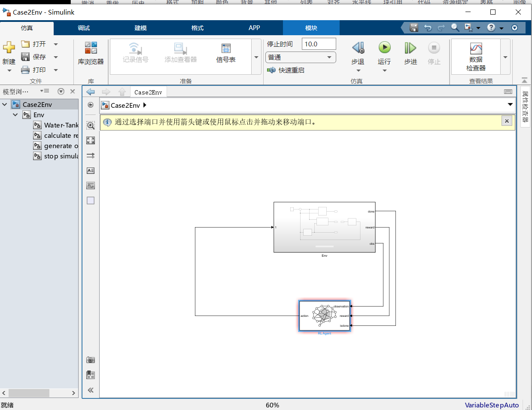Click the Fast Restart icon (快速重启)

click(272, 70)
